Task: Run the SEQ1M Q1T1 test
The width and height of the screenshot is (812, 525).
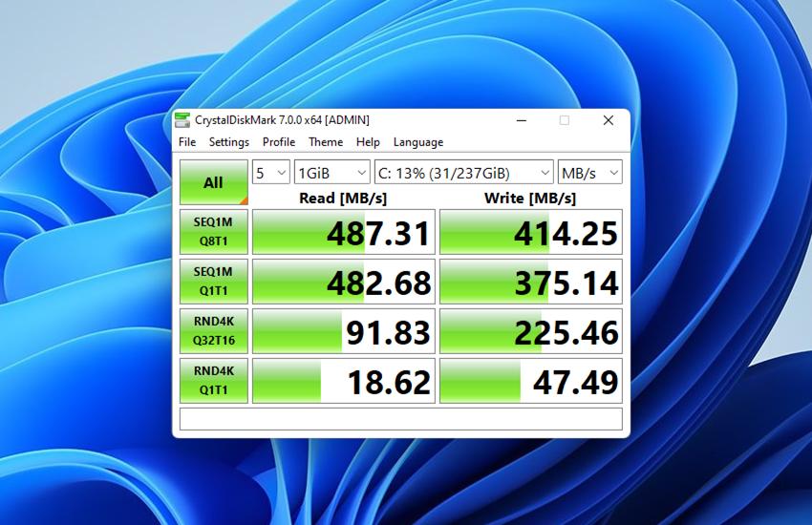Action: pos(213,282)
